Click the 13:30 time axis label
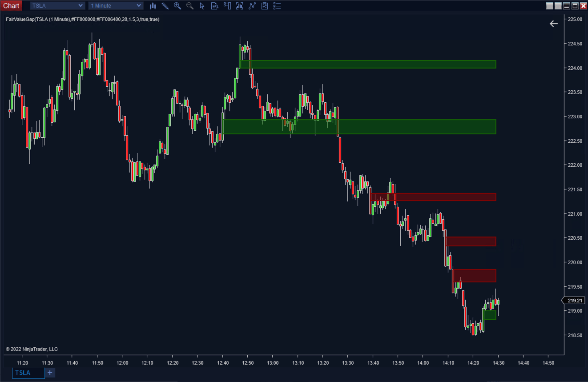The image size is (588, 382). (348, 363)
